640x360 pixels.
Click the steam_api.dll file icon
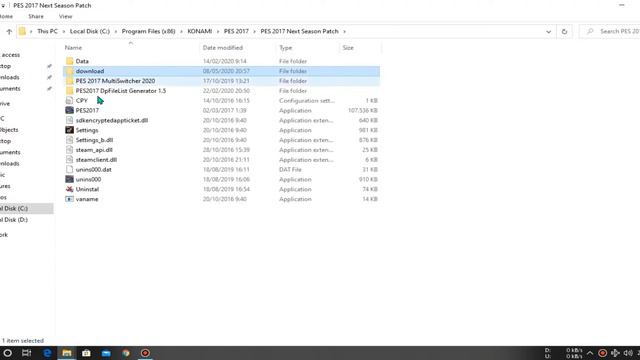pos(69,150)
